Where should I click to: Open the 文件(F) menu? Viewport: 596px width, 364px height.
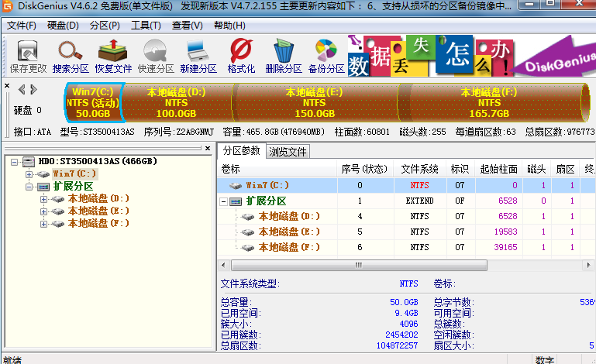tap(21, 26)
